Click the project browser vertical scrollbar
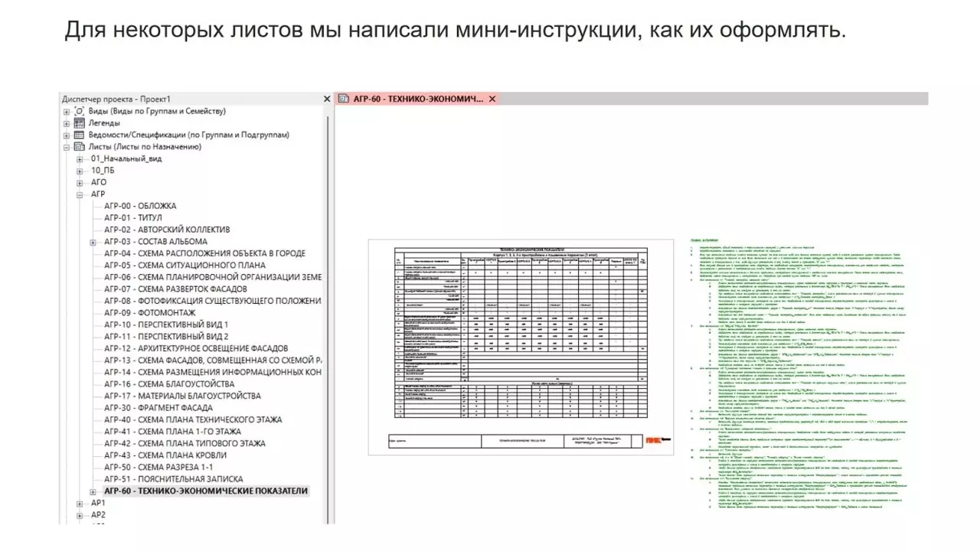The image size is (980, 551). point(328,306)
